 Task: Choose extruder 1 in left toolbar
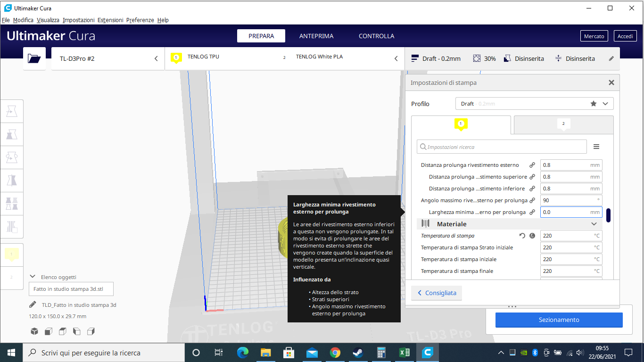(x=12, y=255)
